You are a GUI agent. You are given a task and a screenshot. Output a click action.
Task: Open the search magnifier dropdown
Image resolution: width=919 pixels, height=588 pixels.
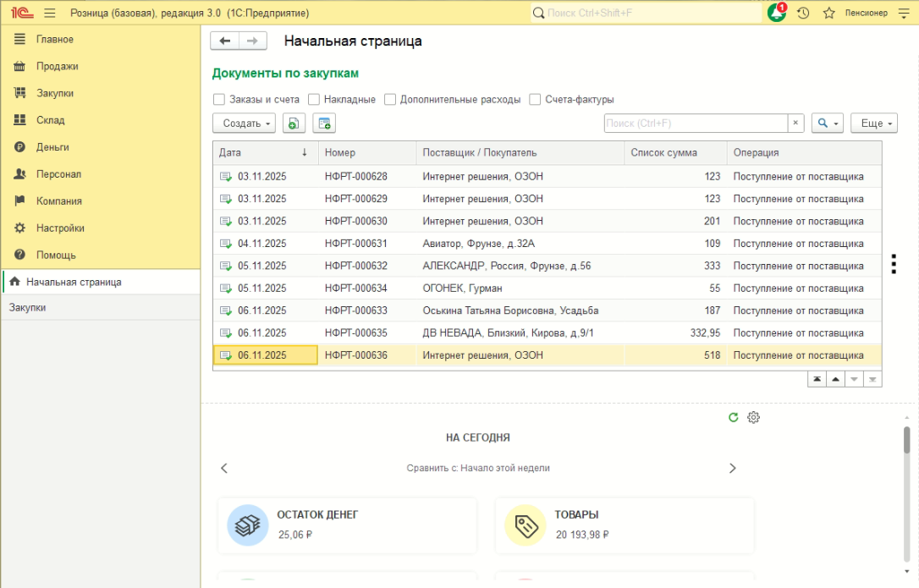pyautogui.click(x=827, y=124)
